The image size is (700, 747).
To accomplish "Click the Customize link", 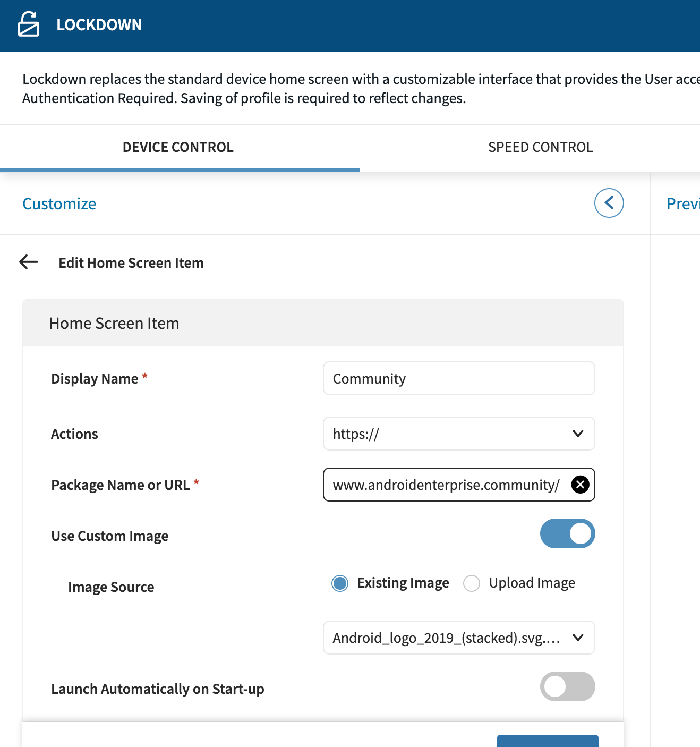I will pyautogui.click(x=59, y=204).
